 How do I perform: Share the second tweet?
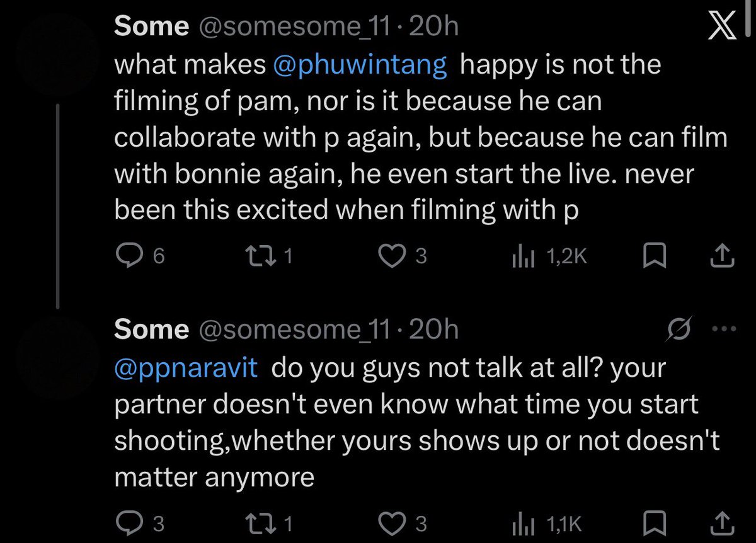click(722, 522)
